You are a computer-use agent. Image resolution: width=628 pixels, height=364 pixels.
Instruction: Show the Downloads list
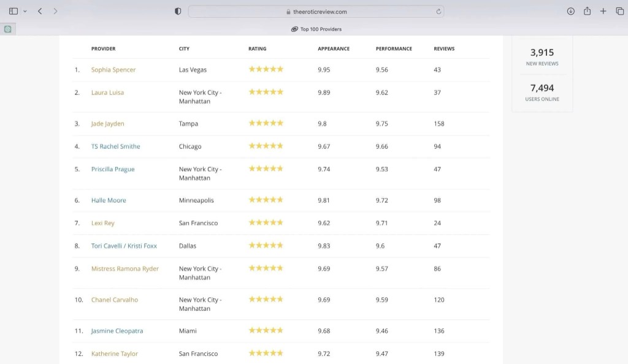click(571, 11)
